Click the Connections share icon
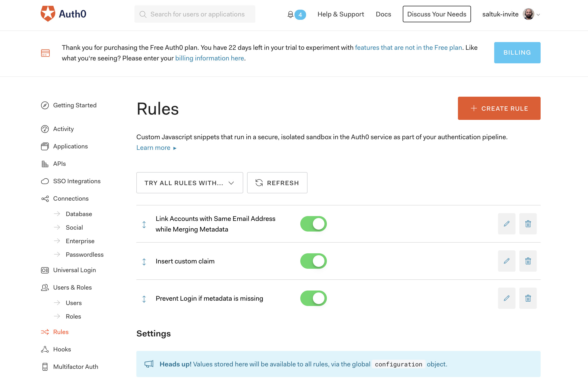 pos(45,199)
